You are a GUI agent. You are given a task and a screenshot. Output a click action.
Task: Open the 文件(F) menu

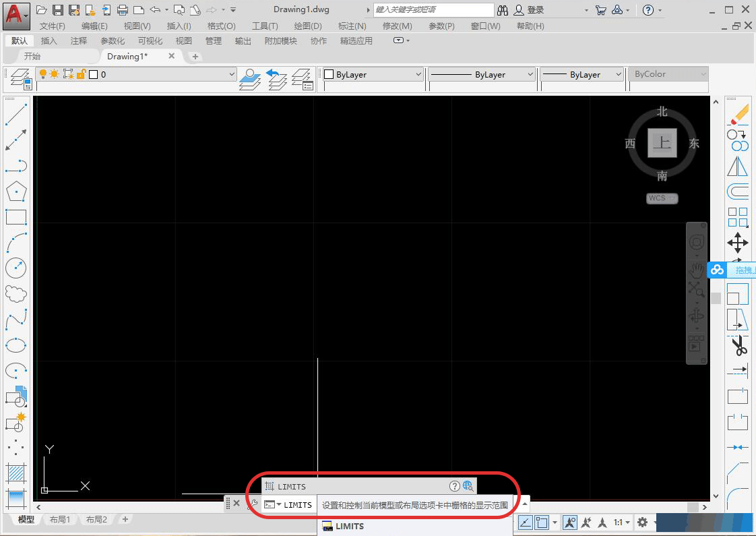click(x=52, y=26)
